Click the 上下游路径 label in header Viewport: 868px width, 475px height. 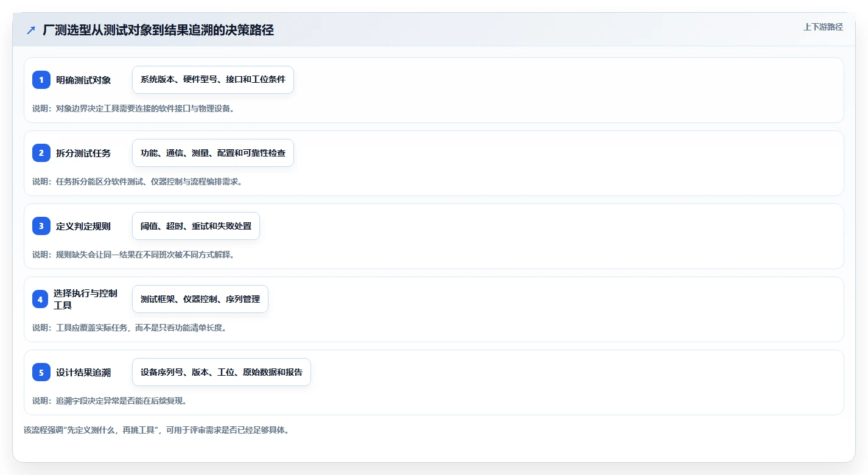(823, 27)
